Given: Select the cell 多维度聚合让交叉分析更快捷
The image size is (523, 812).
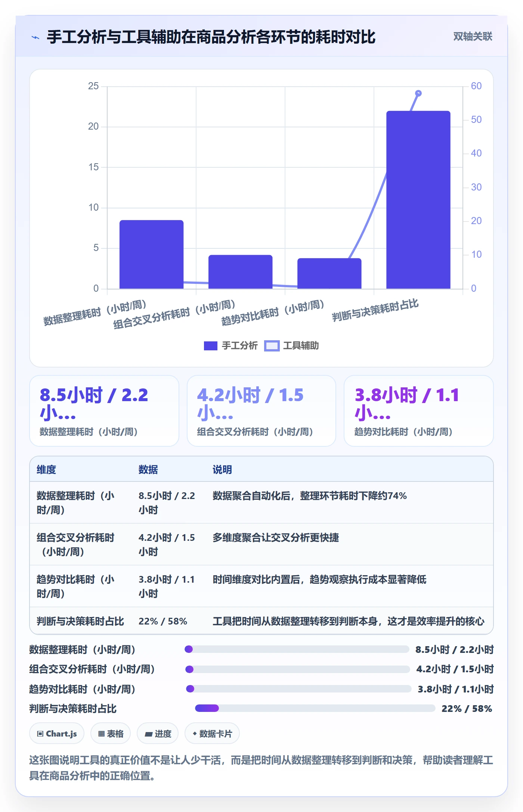Looking at the screenshot, I should (x=276, y=537).
